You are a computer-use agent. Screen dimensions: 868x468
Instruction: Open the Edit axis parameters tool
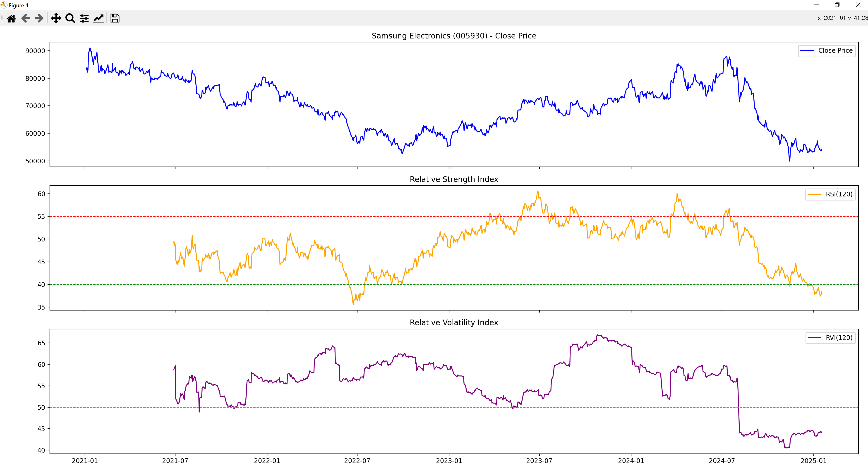point(98,18)
